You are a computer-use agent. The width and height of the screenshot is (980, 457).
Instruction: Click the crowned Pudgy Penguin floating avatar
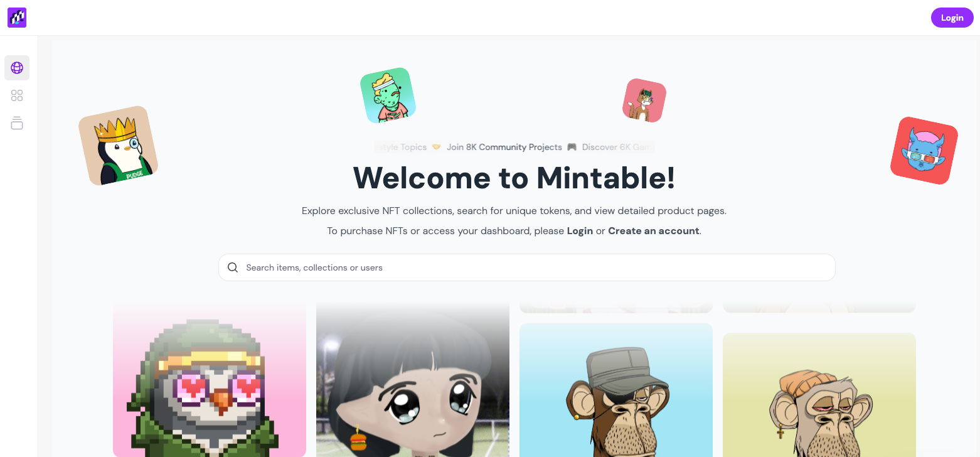[118, 146]
